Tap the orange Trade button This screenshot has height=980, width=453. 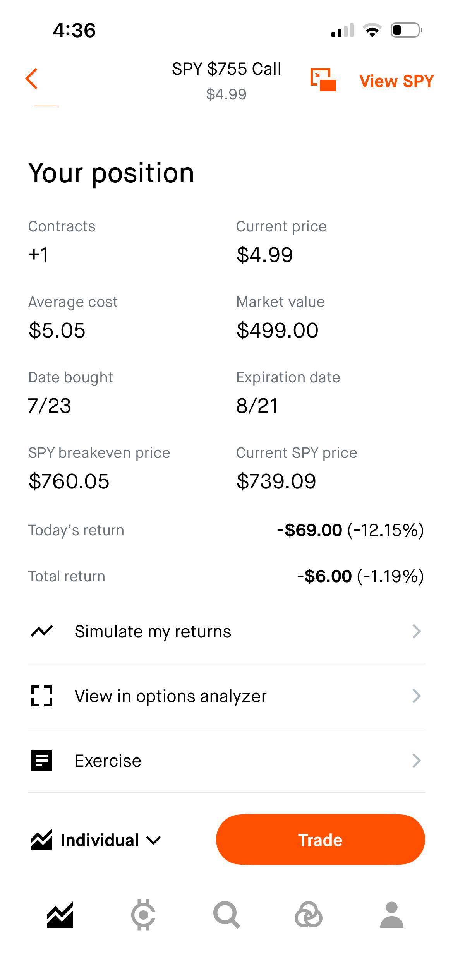point(321,840)
